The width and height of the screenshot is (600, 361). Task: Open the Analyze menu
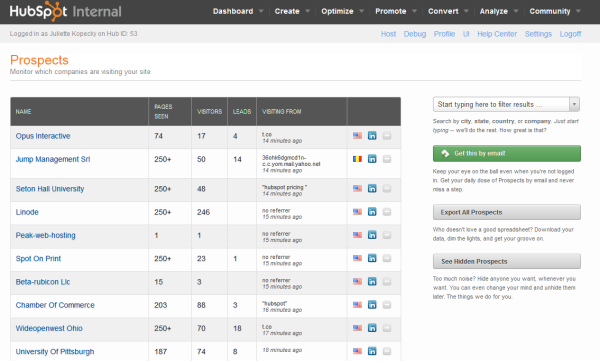pyautogui.click(x=494, y=11)
